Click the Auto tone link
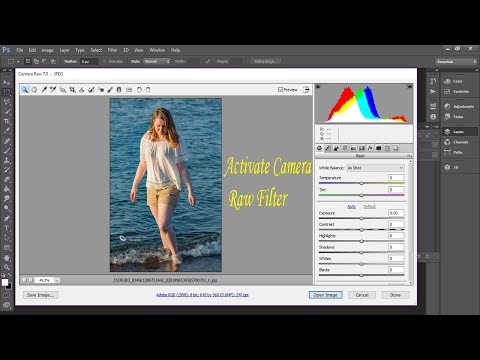Viewport: 480px width, 360px height. tap(352, 207)
